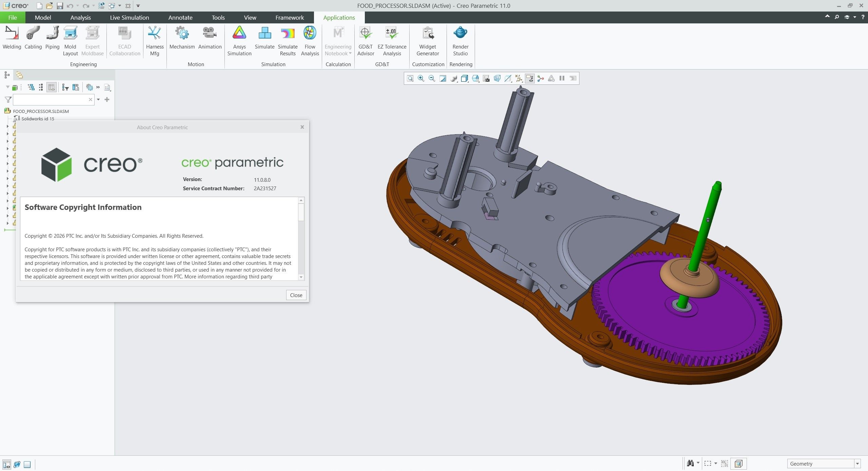Toggle the tree columns display button
The height and width of the screenshot is (471, 868).
tap(52, 87)
